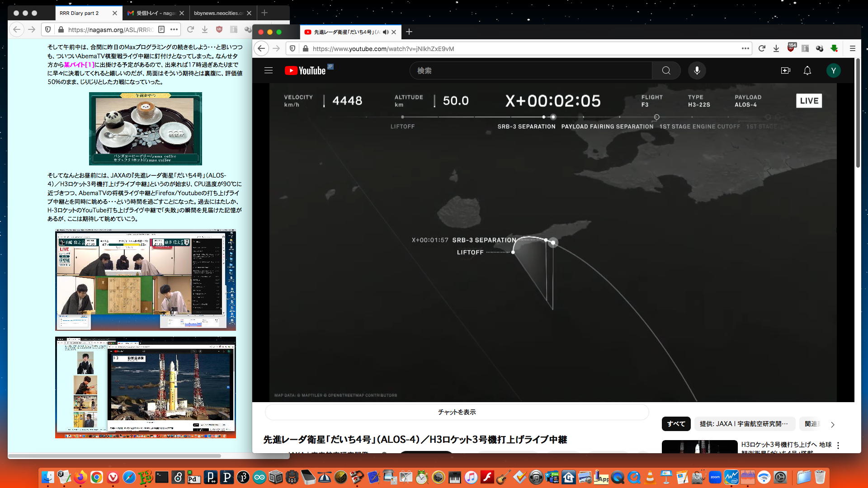Open Firefox application hamburger menu
The height and width of the screenshot is (488, 868).
click(852, 48)
